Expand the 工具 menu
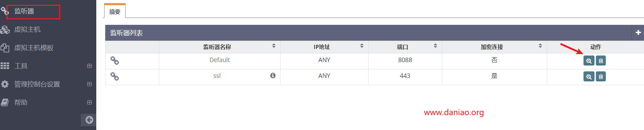 coord(89,66)
